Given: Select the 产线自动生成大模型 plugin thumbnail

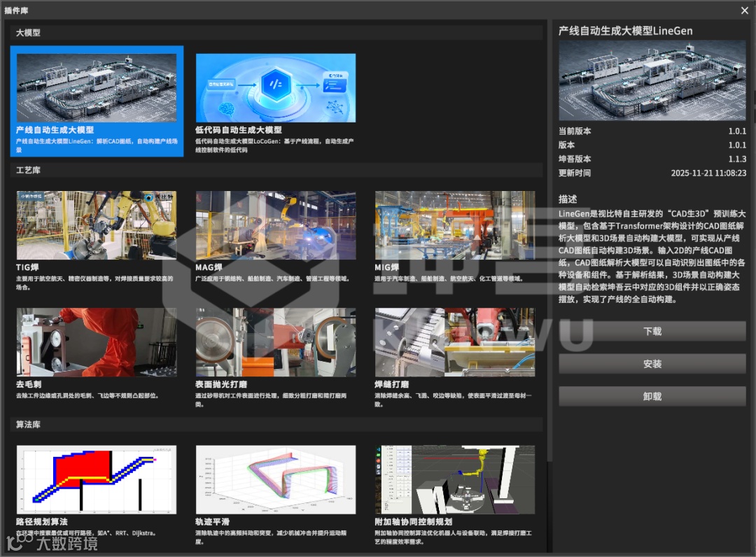Looking at the screenshot, I should coord(97,87).
